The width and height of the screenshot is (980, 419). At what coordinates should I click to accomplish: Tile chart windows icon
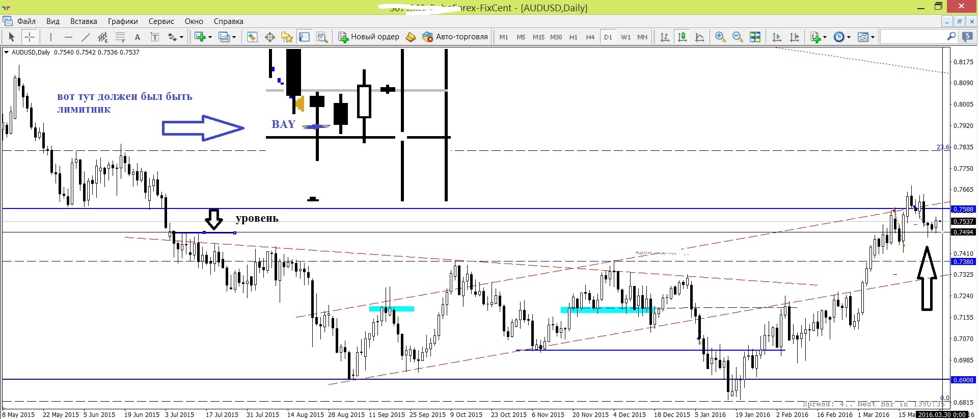[755, 37]
